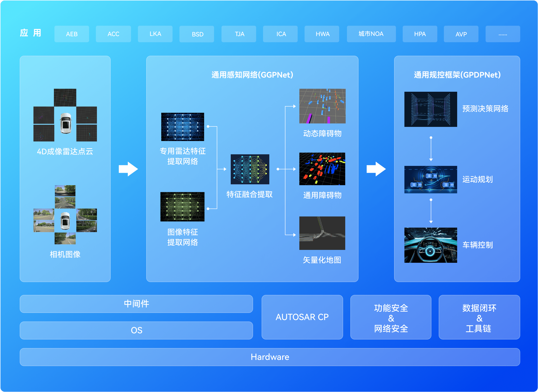Click the 相机图像 label
The width and height of the screenshot is (538, 392).
(x=65, y=254)
